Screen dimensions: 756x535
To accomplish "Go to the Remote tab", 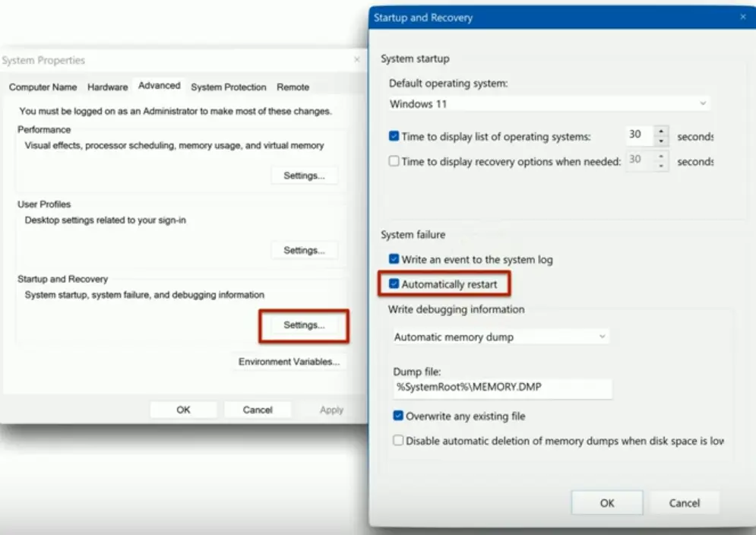I will 293,87.
